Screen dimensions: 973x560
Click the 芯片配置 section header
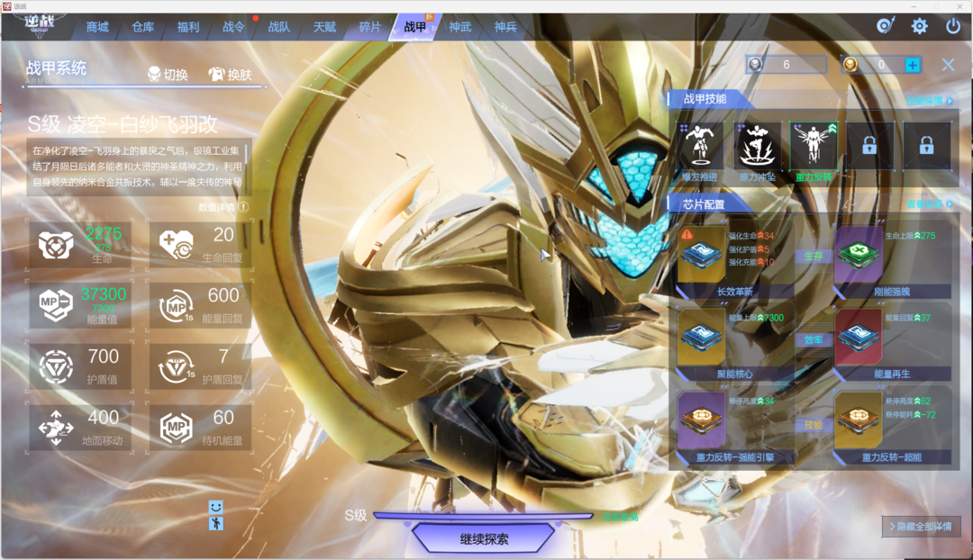click(x=703, y=204)
